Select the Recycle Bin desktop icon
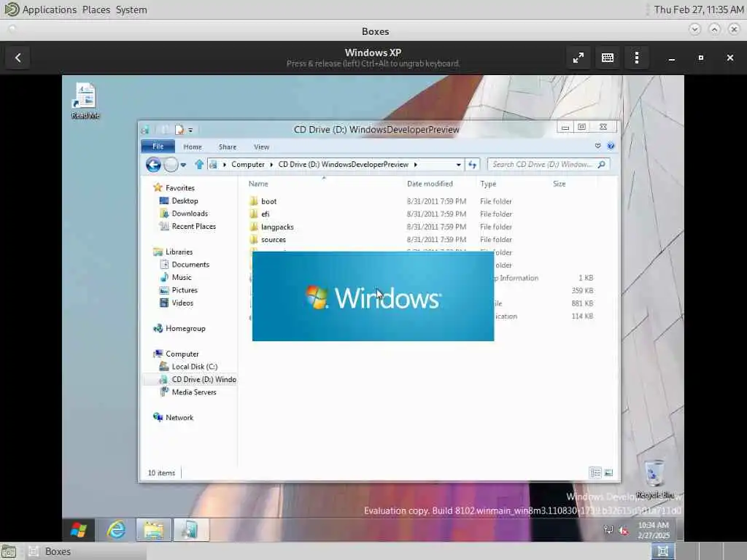This screenshot has height=560, width=747. [x=654, y=479]
